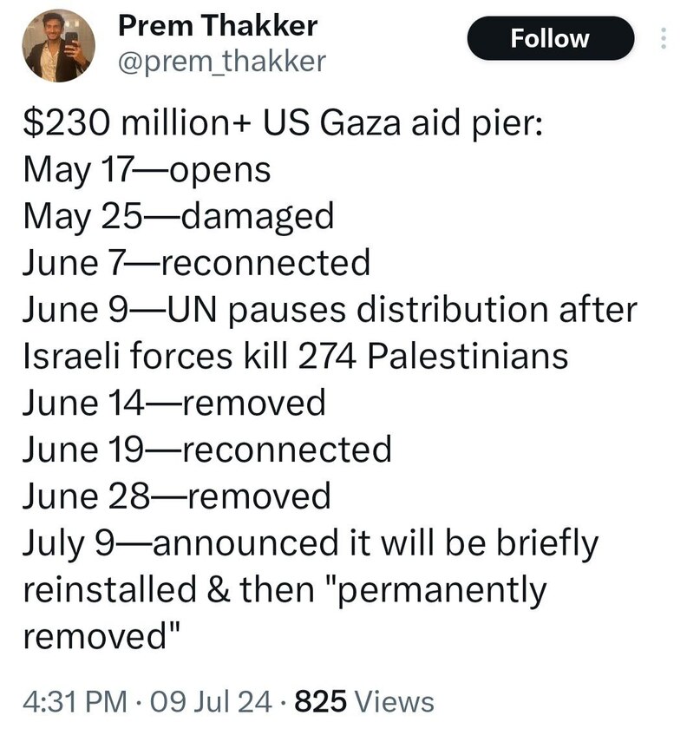Click the @prem_thakker handle
This screenshot has width=700, height=729.
(x=222, y=62)
